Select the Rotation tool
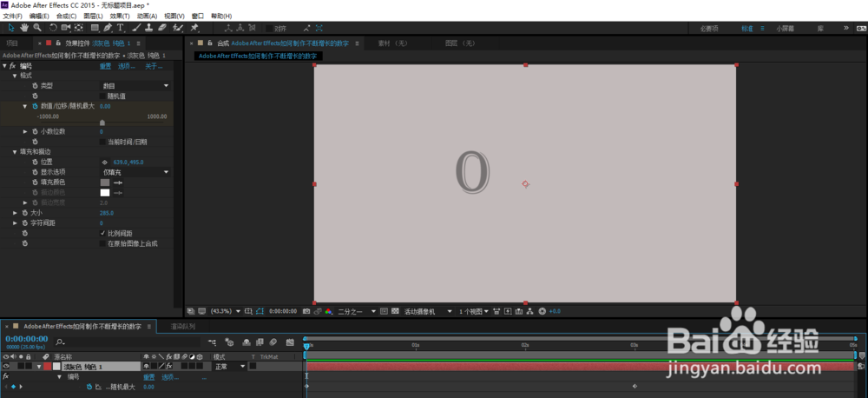The width and height of the screenshot is (868, 398). click(53, 28)
